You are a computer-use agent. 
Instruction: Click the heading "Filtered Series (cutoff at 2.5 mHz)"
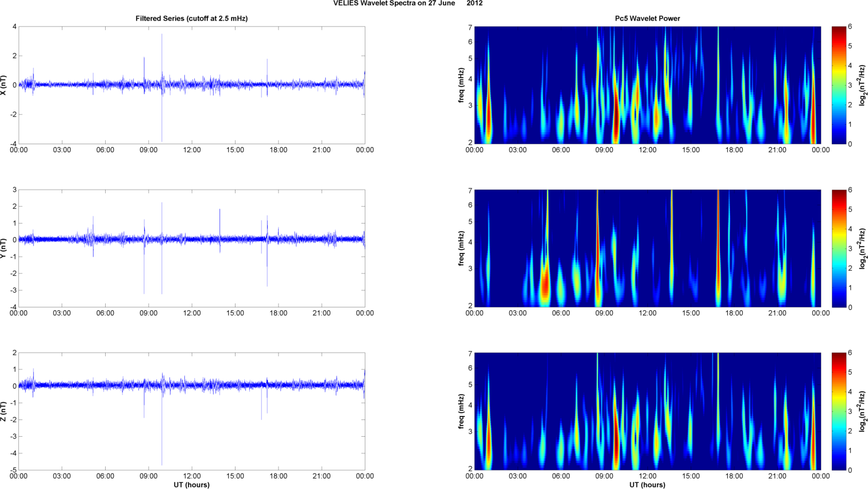[x=191, y=18]
